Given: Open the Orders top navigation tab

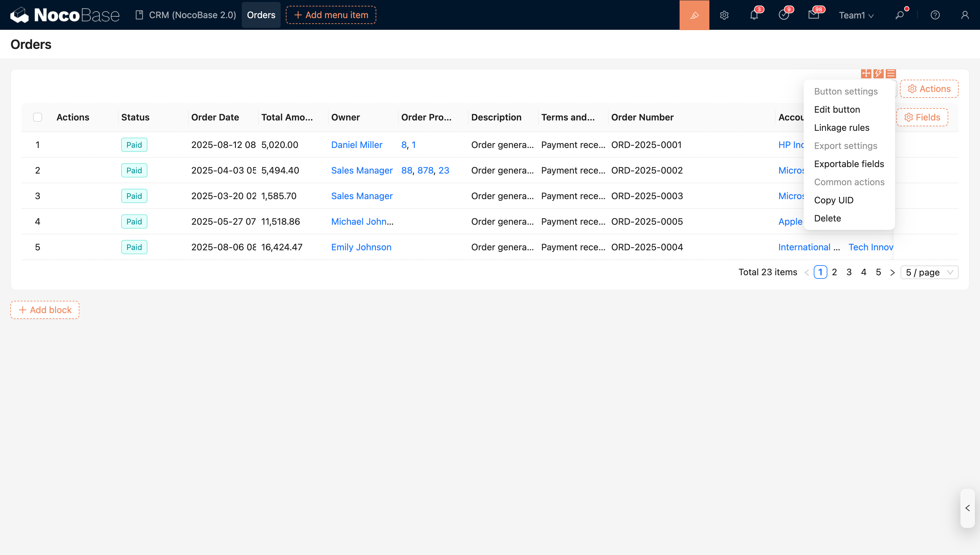Looking at the screenshot, I should click(x=261, y=15).
